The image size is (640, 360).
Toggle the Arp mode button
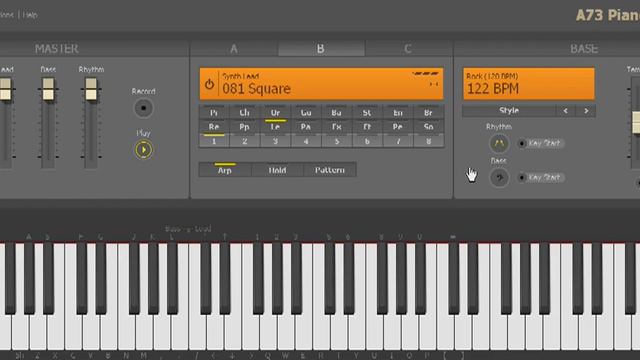click(x=225, y=170)
